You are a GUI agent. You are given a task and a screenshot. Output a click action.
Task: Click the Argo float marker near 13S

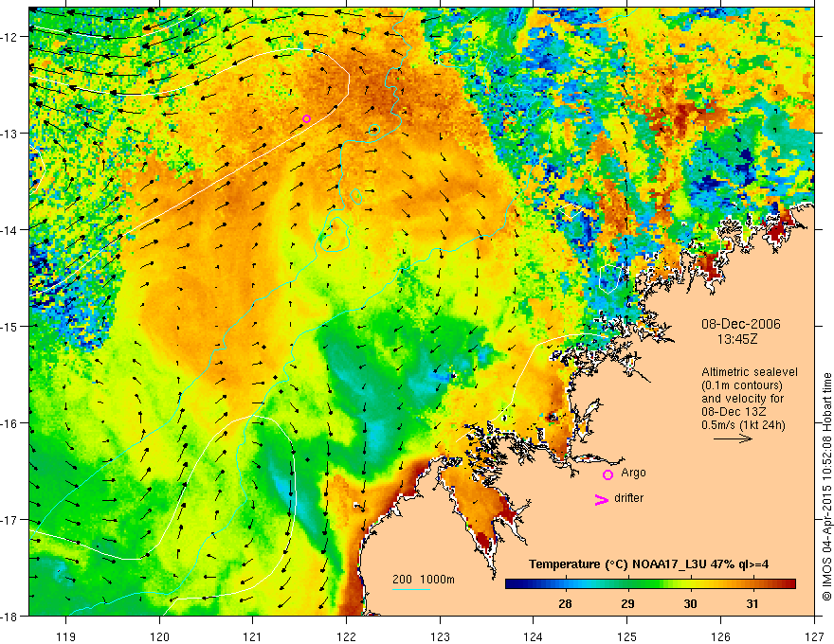point(306,118)
